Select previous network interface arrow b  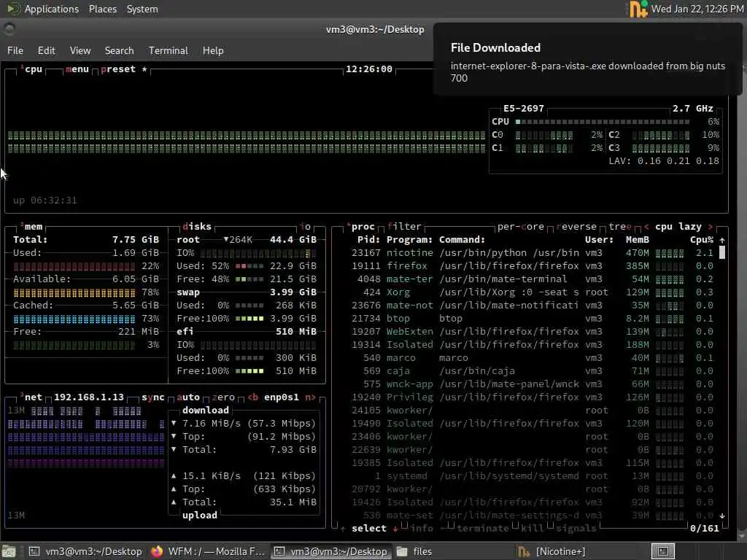point(253,397)
